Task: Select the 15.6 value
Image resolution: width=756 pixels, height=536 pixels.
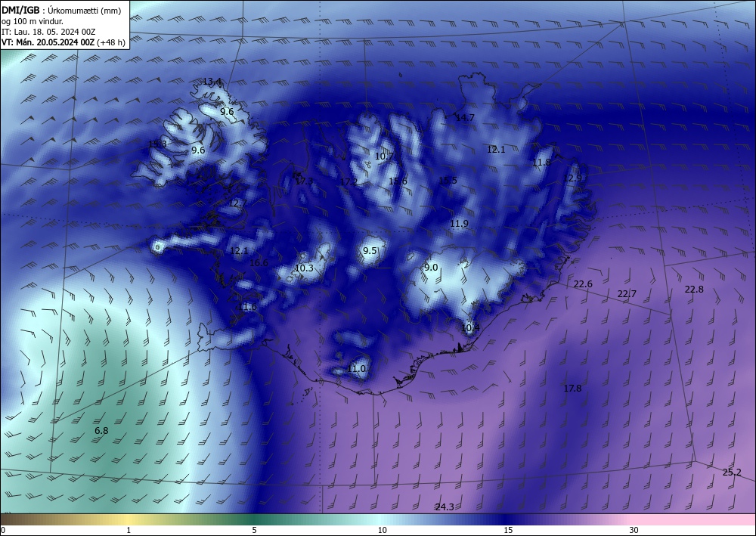Action: pos(398,181)
